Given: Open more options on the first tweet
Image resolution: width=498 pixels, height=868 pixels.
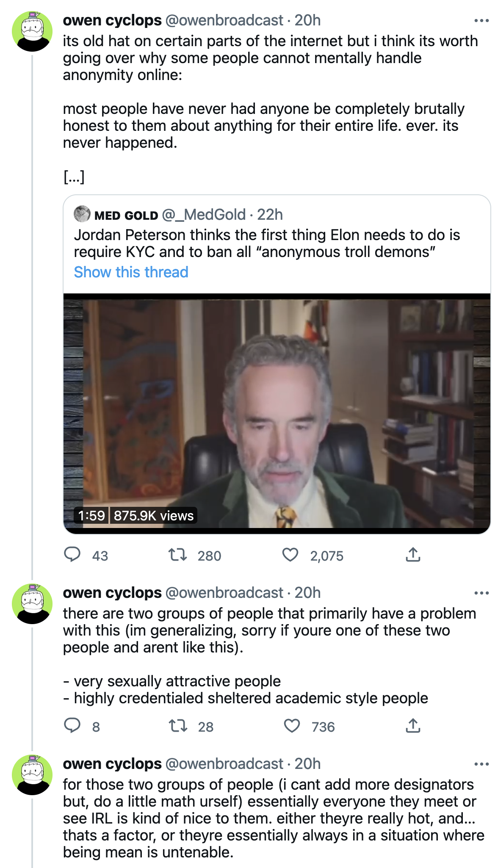Looking at the screenshot, I should click(481, 20).
